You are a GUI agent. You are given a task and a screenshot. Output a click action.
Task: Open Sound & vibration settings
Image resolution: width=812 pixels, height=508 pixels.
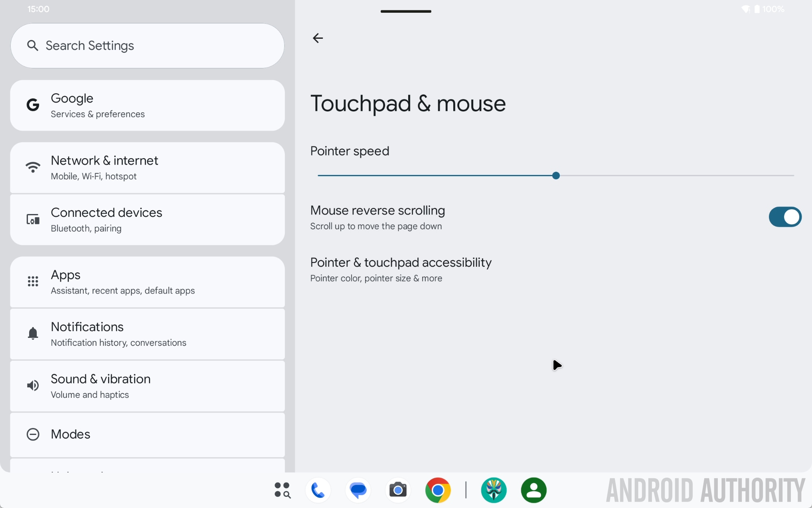[x=147, y=386]
